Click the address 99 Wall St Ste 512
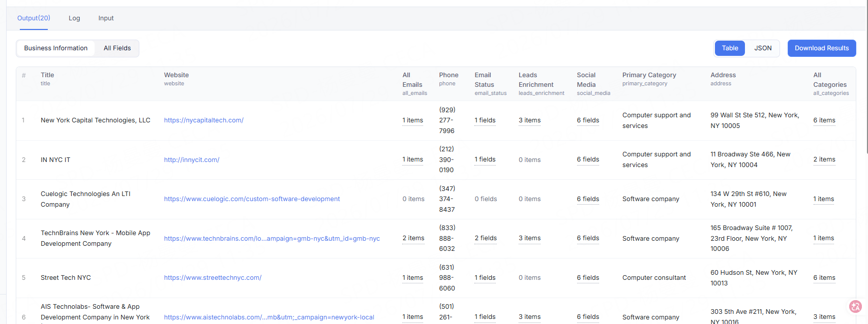The height and width of the screenshot is (324, 868). (755, 120)
